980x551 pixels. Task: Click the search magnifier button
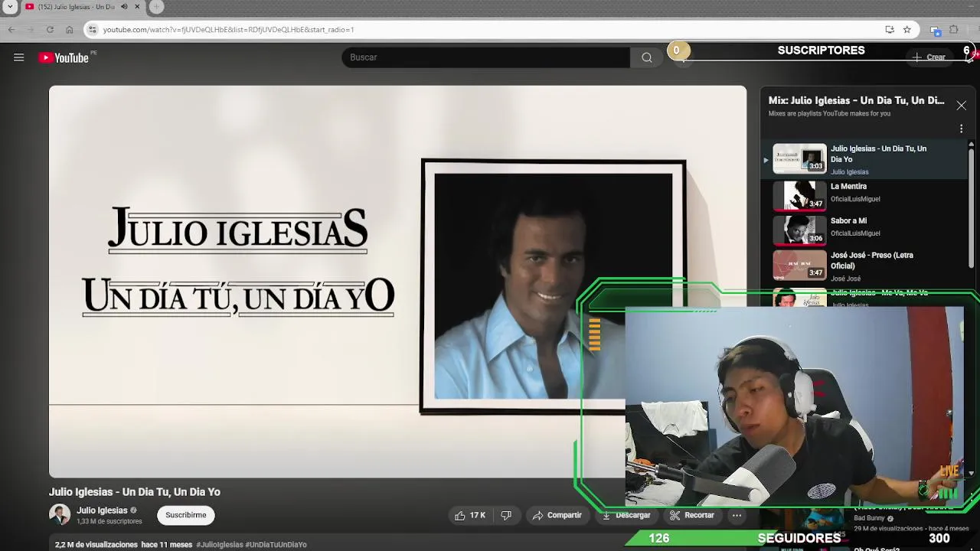pyautogui.click(x=647, y=57)
